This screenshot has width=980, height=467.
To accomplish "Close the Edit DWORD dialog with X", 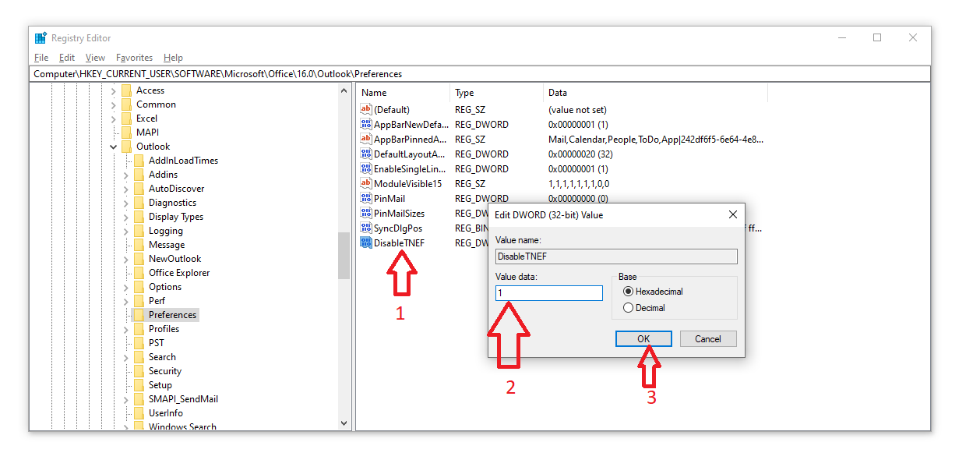I will [x=732, y=214].
